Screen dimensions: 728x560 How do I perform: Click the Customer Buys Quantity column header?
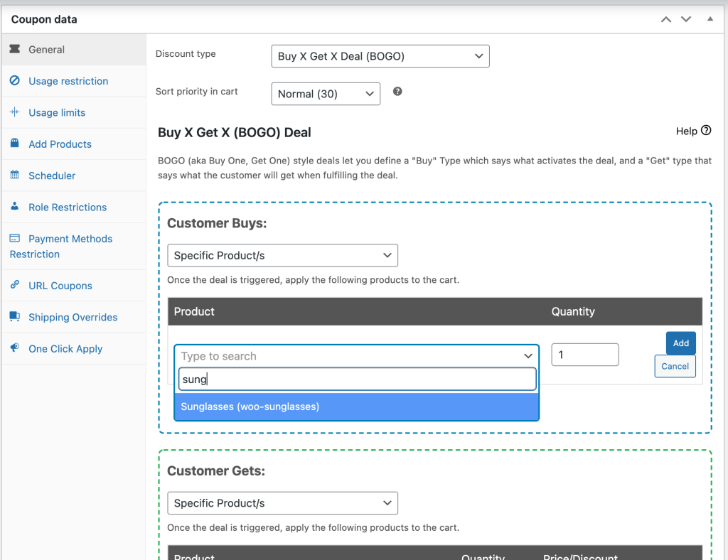click(573, 311)
